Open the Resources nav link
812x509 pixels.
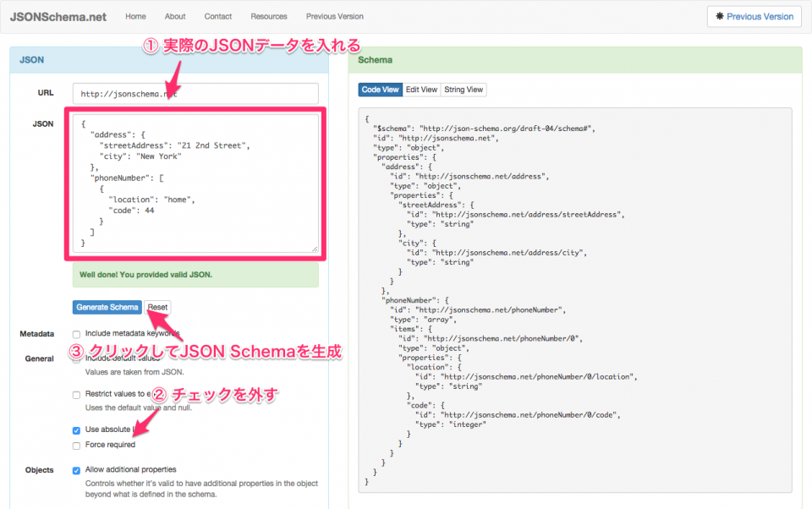[269, 17]
